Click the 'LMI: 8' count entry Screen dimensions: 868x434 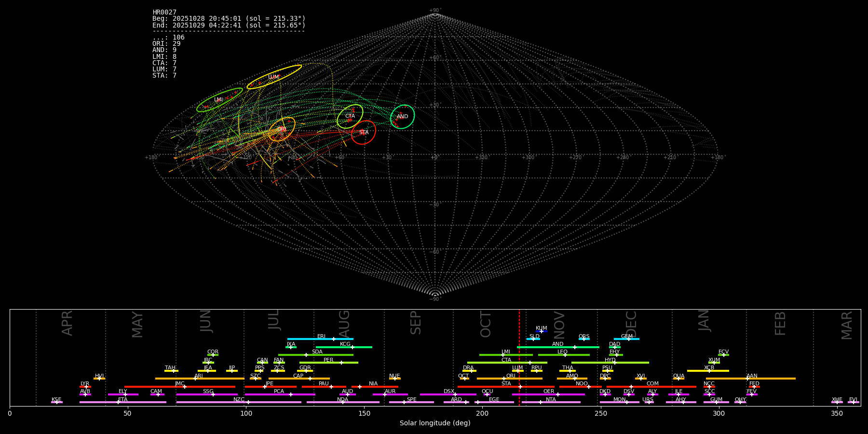[164, 57]
